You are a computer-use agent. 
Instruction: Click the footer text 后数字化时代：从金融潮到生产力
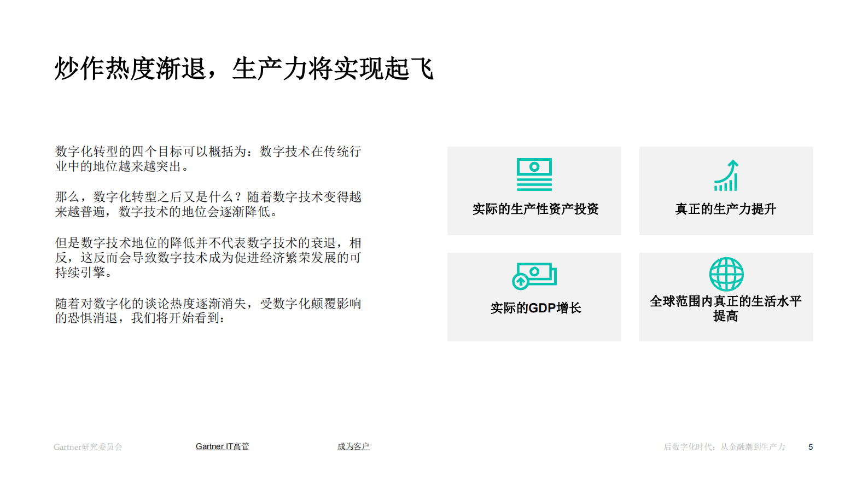725,447
